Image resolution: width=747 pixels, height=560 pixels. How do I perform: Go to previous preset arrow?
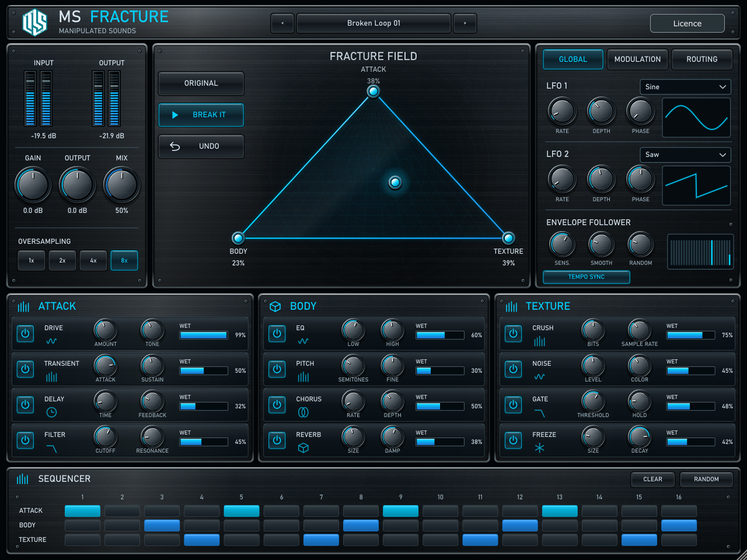click(283, 24)
